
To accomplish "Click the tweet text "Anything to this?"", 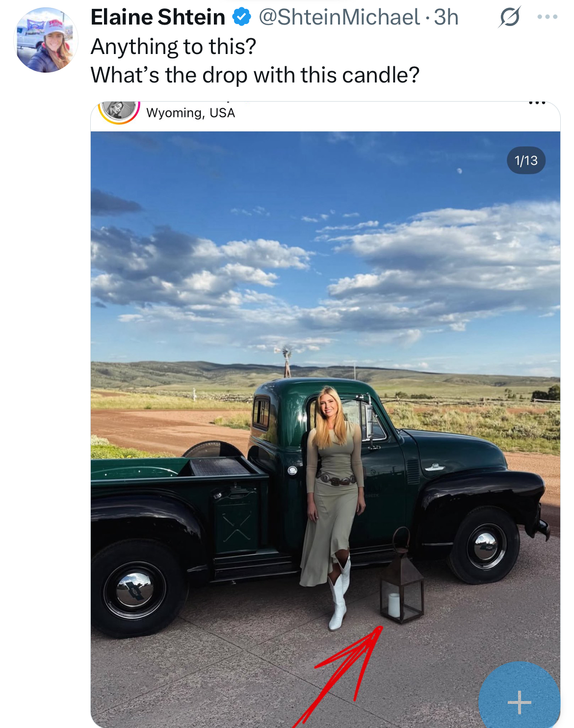I will coord(173,47).
